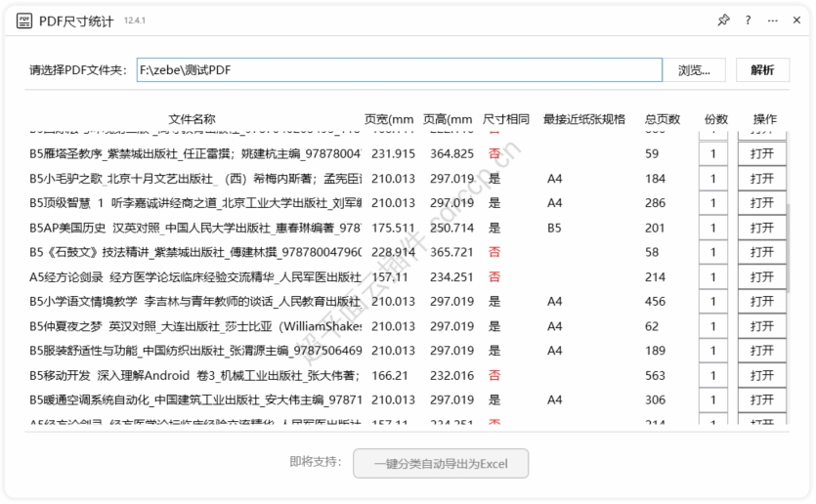Pin the window with the pushpin icon
Screen dimensions: 816x504
tap(723, 21)
